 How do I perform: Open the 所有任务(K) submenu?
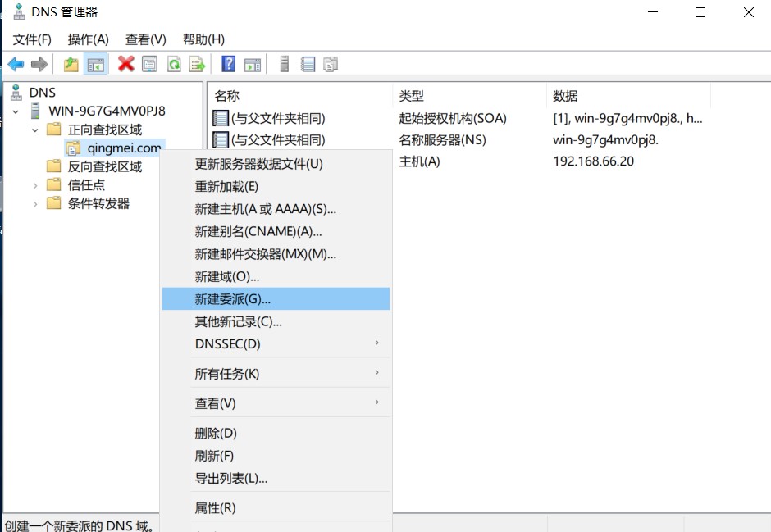click(x=276, y=374)
